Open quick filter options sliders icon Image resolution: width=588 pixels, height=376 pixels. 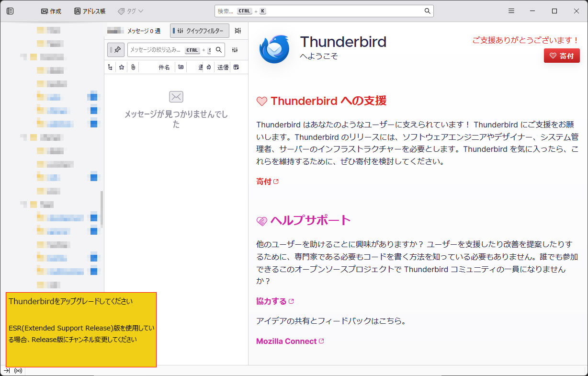(235, 49)
